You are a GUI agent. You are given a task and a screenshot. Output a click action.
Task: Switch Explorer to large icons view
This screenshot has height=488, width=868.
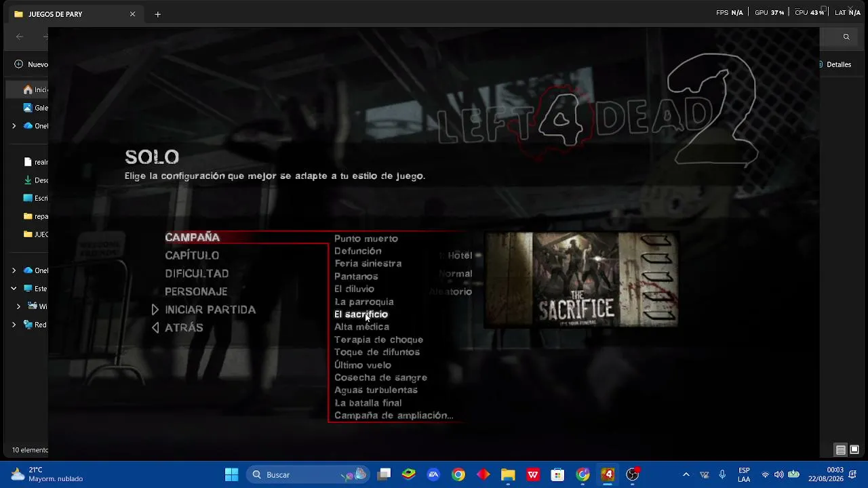coord(854,450)
